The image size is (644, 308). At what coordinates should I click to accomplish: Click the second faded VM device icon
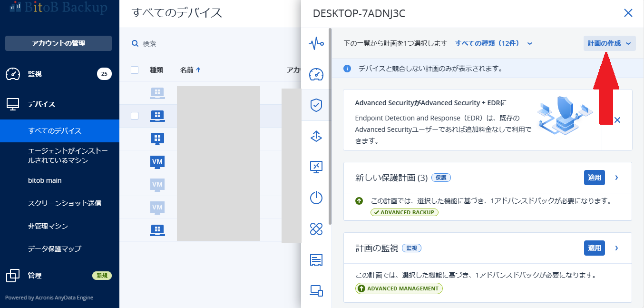157,208
